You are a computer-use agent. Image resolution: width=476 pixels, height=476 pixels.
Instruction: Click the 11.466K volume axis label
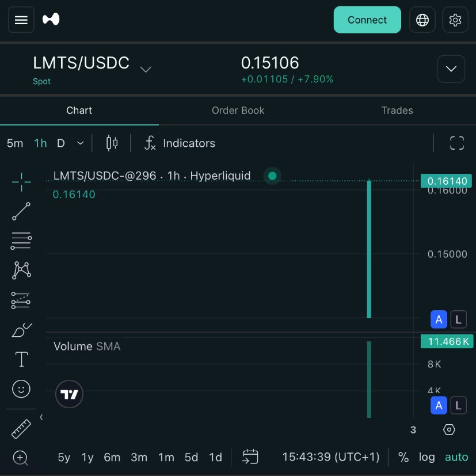(x=447, y=341)
